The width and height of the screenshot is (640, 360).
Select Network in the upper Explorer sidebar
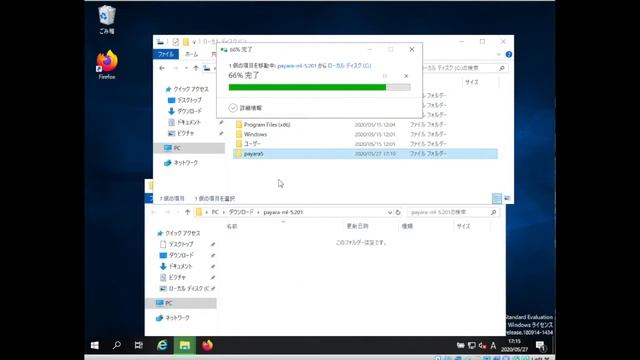click(x=180, y=162)
